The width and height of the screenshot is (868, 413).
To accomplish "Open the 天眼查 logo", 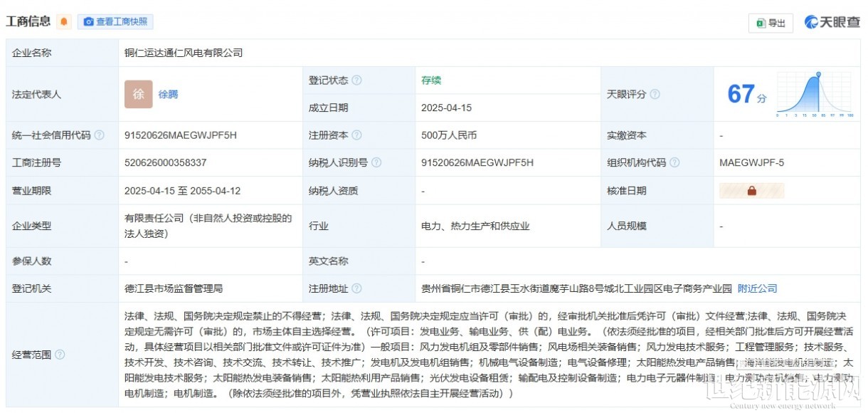I will coord(832,23).
